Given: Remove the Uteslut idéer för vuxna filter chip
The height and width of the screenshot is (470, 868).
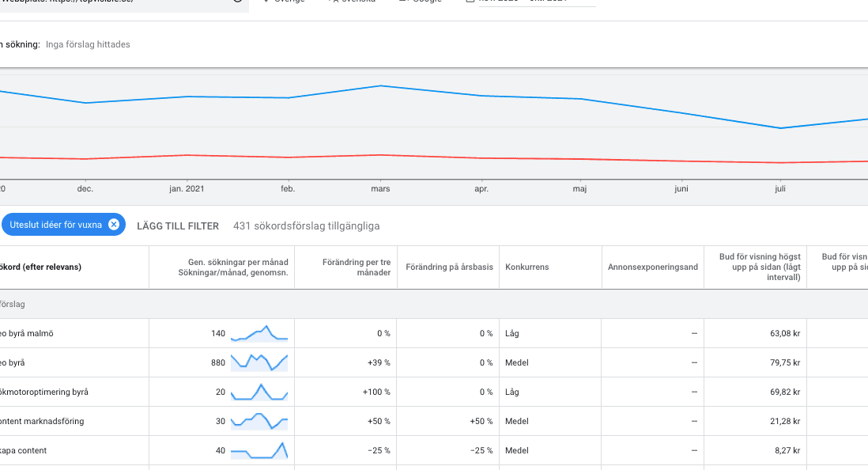Looking at the screenshot, I should pos(114,225).
